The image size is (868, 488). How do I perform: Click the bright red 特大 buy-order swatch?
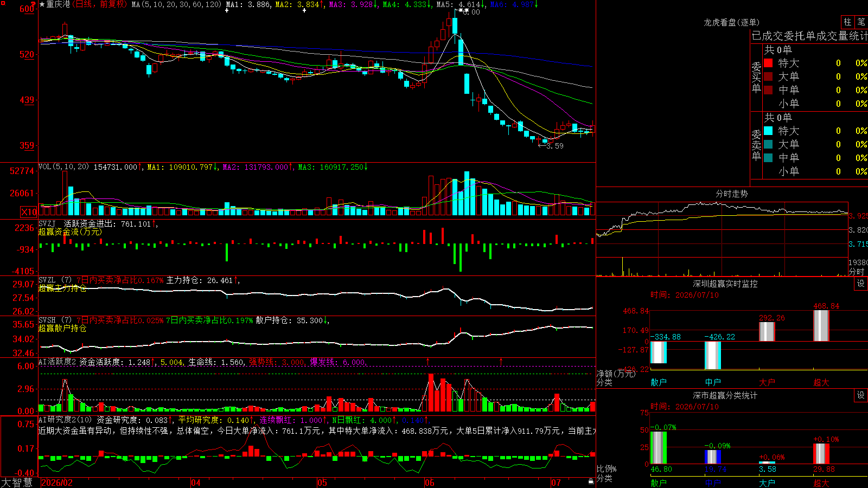click(768, 63)
